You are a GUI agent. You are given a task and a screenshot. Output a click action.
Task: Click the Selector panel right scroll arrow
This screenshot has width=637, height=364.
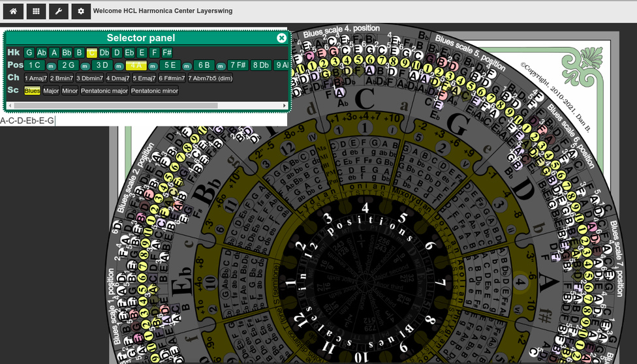tap(285, 106)
